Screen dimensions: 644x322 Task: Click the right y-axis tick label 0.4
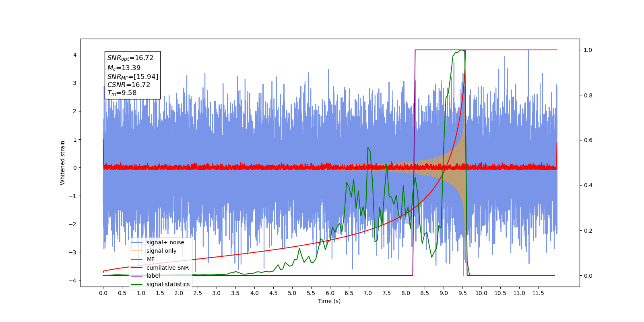588,186
